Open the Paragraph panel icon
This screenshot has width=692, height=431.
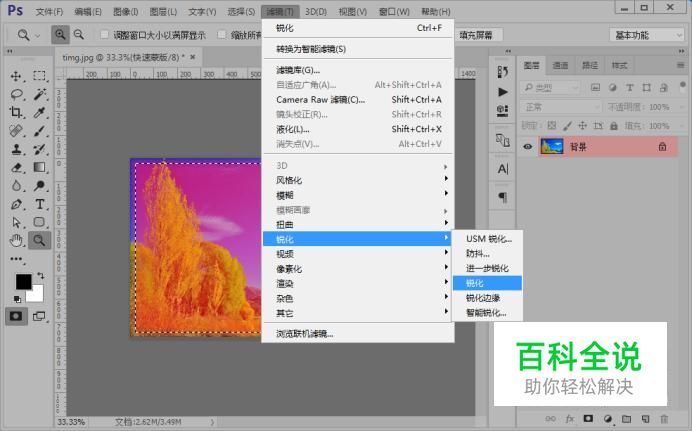[503, 197]
